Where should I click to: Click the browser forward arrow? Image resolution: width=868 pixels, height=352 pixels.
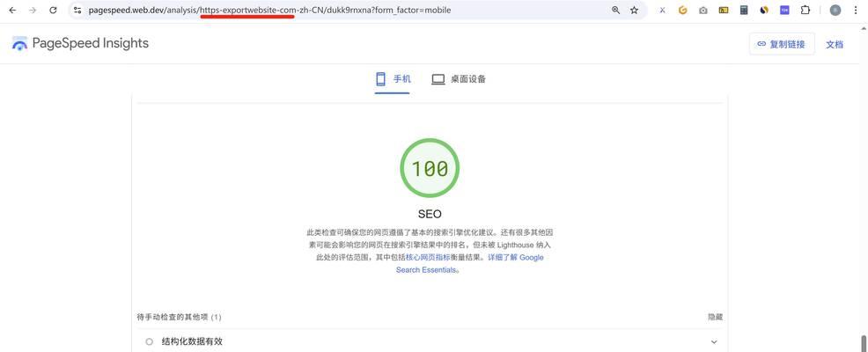pyautogui.click(x=33, y=10)
